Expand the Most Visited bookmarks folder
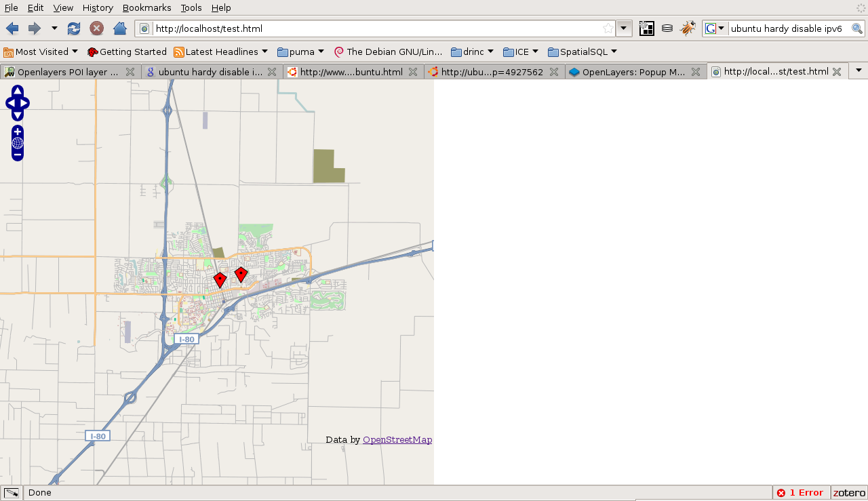 [41, 52]
